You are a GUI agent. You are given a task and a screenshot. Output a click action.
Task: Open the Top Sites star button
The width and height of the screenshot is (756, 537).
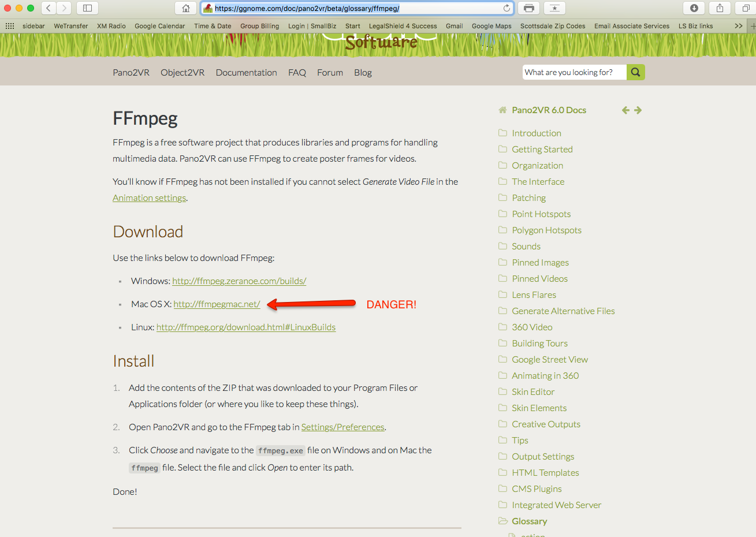[x=554, y=8]
